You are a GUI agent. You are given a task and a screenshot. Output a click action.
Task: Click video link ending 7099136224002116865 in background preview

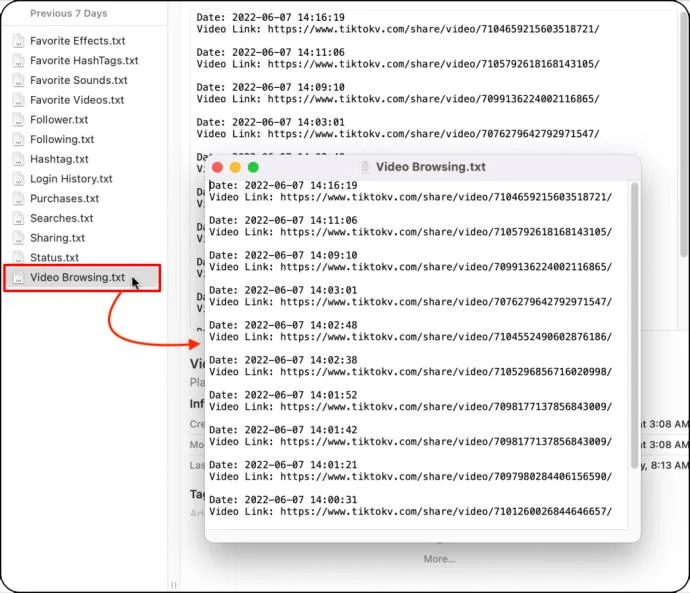[x=433, y=99]
